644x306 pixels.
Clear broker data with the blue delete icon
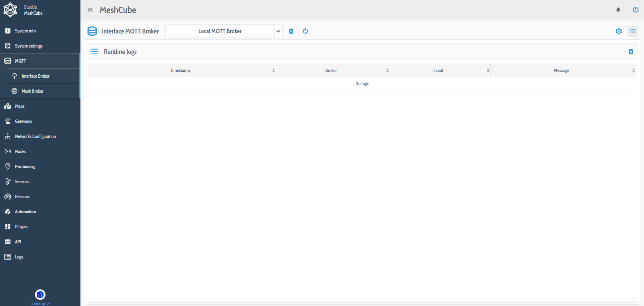pos(291,31)
